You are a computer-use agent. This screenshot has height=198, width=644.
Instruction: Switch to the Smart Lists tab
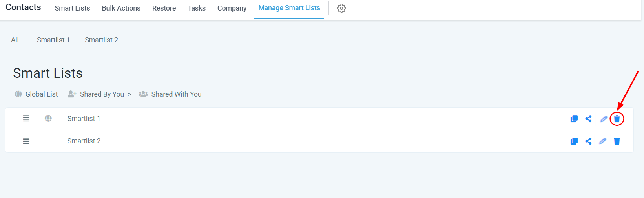click(72, 8)
